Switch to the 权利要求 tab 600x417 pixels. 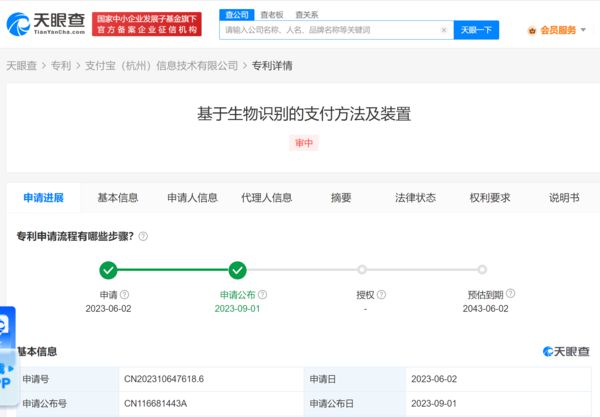490,198
